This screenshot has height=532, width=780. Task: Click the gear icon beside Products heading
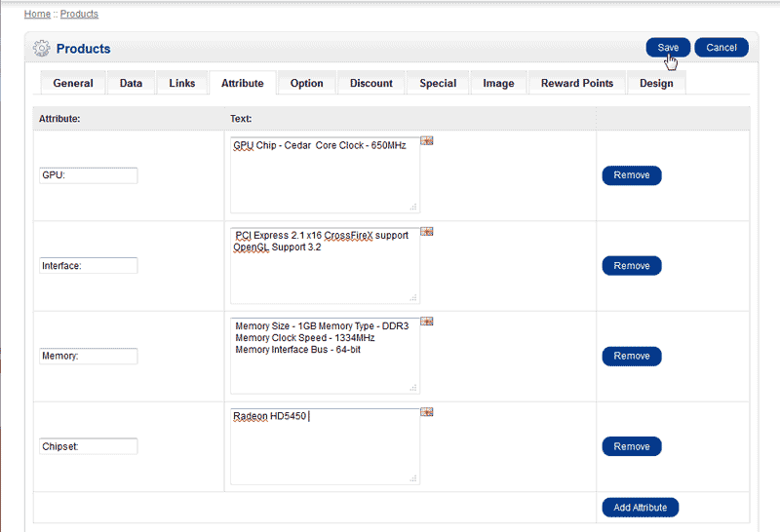point(41,48)
